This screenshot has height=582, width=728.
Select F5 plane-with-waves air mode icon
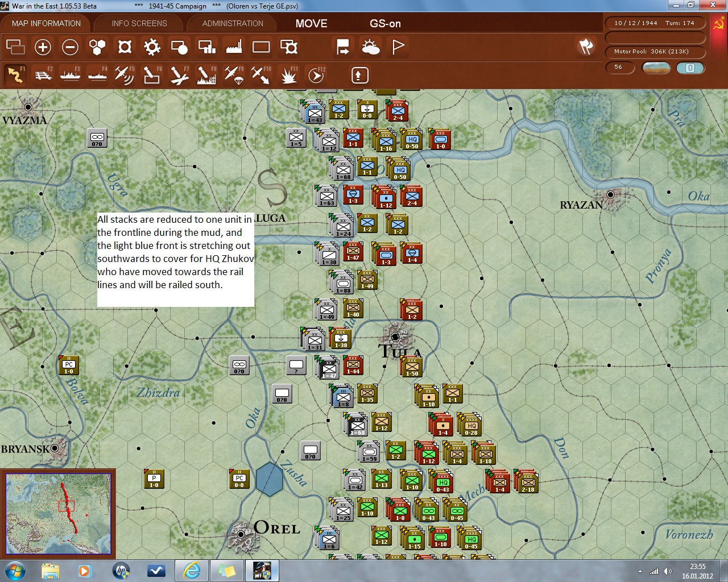[x=125, y=74]
